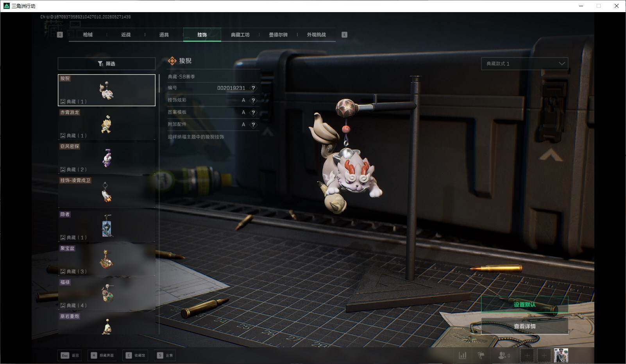Open the bar-chart stats icon
The height and width of the screenshot is (364, 626).
point(463,355)
